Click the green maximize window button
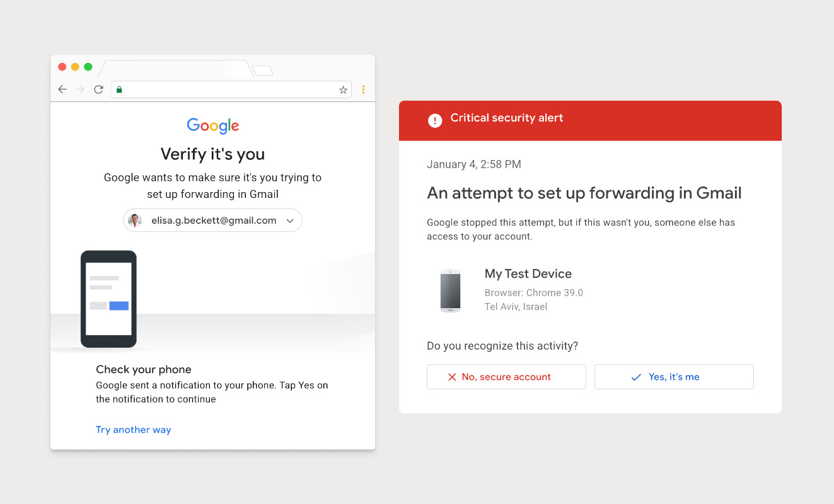This screenshot has height=504, width=834. [x=88, y=67]
